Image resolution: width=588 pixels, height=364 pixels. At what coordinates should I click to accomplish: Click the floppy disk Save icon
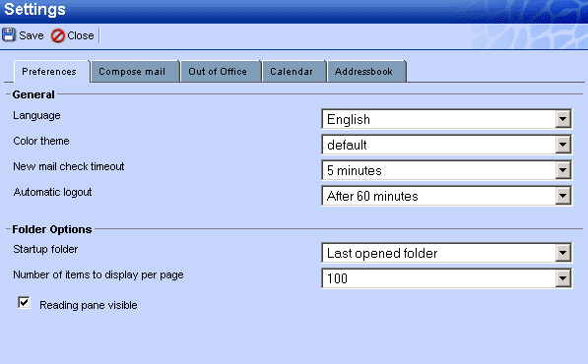pyautogui.click(x=9, y=34)
